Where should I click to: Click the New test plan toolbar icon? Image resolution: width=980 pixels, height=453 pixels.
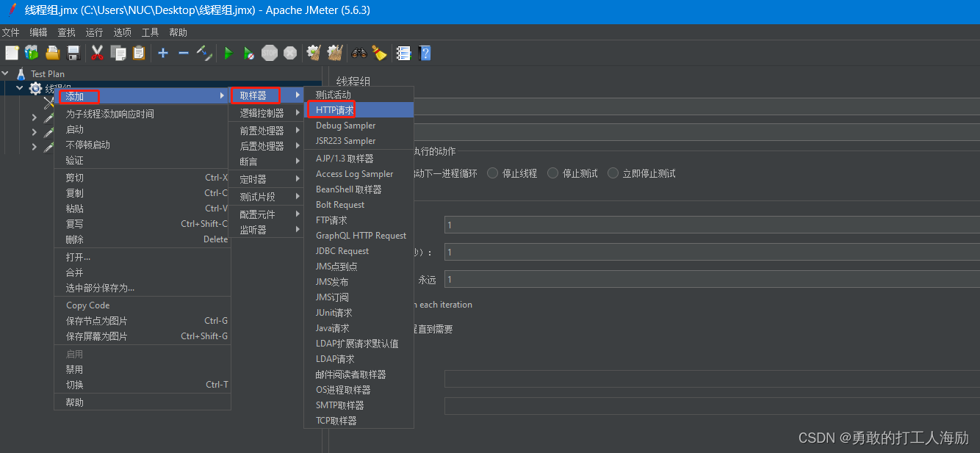[x=12, y=53]
